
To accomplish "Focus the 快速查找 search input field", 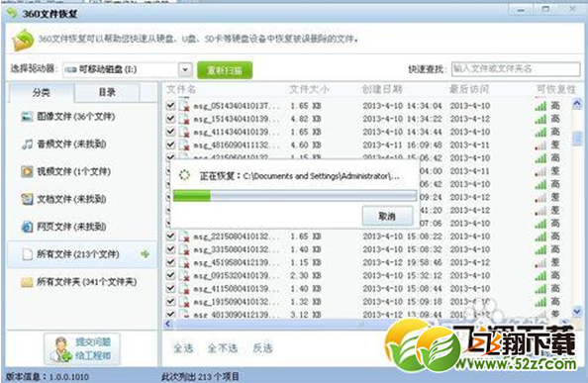I will click(516, 69).
